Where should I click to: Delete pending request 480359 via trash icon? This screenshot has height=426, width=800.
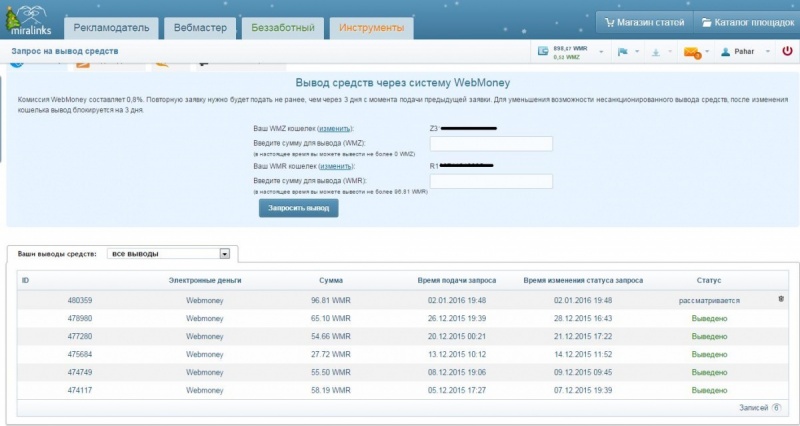tap(781, 299)
